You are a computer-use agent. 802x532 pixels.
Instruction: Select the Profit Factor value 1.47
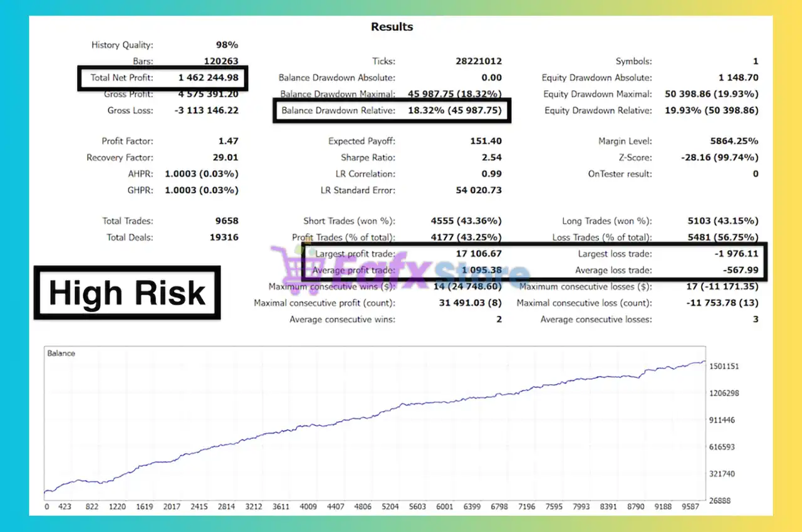[227, 142]
